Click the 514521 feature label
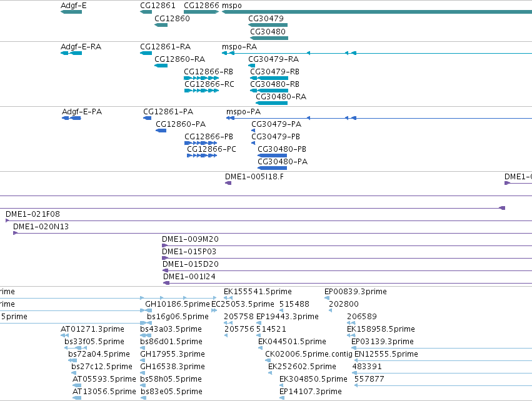Image resolution: width=532 pixels, height=401 pixels. pos(271,329)
